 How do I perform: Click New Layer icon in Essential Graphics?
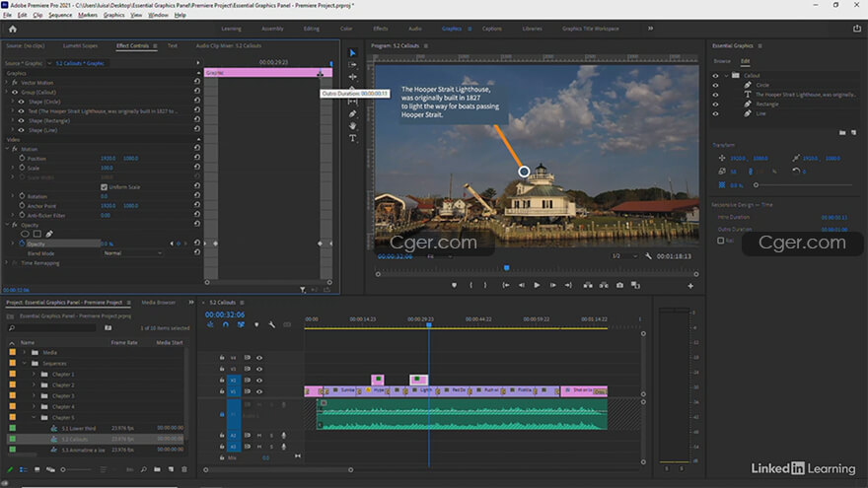[853, 133]
